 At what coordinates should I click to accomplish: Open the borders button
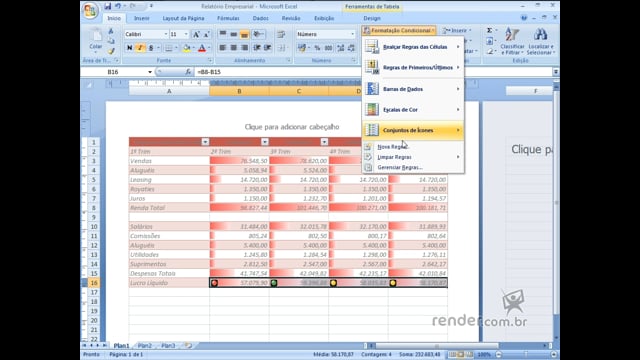click(x=169, y=48)
